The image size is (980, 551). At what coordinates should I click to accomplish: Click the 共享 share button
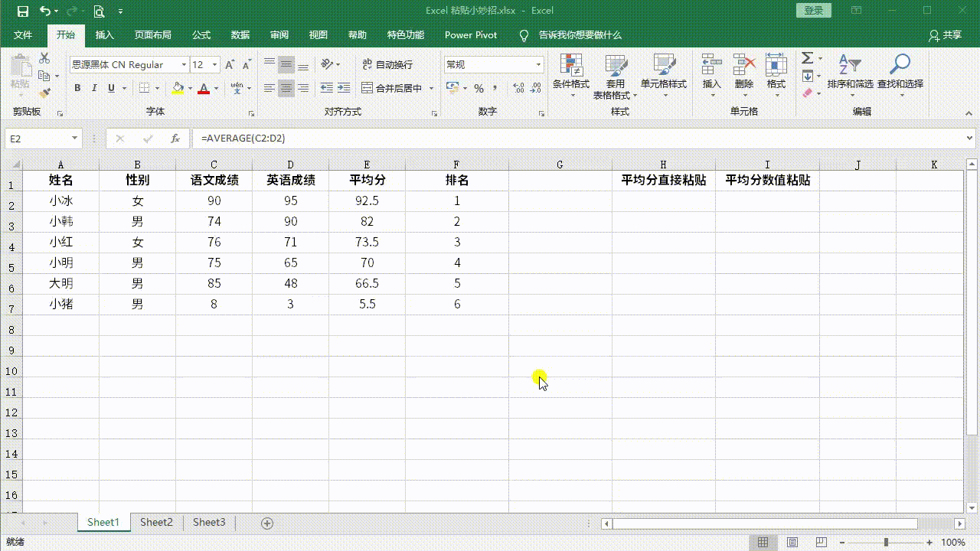945,35
